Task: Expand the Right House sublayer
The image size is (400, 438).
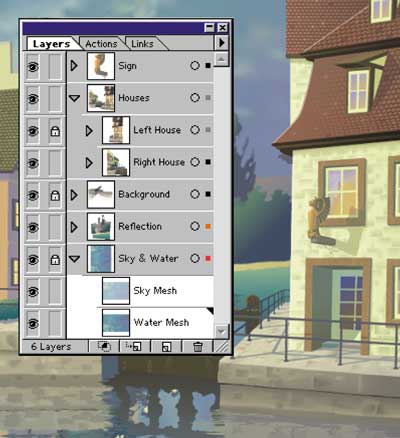Action: 89,163
